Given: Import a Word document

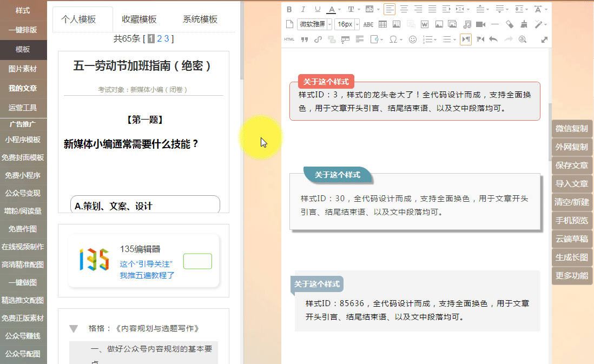Looking at the screenshot, I should (x=425, y=25).
